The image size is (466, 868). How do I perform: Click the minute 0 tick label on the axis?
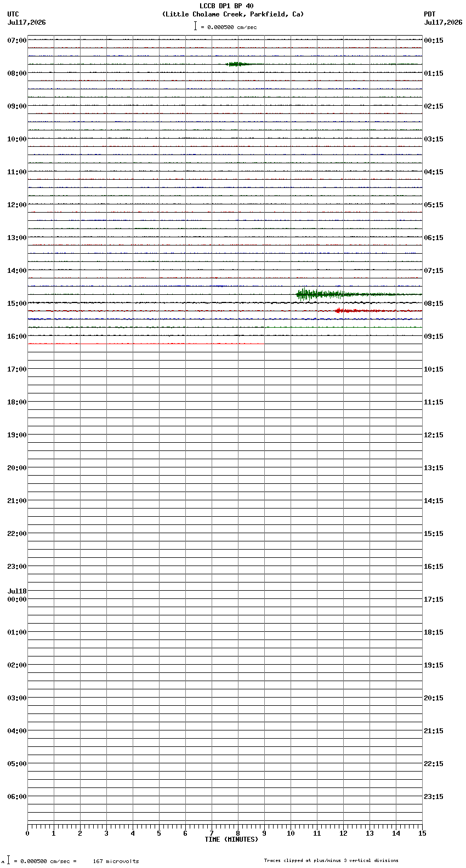tap(27, 834)
